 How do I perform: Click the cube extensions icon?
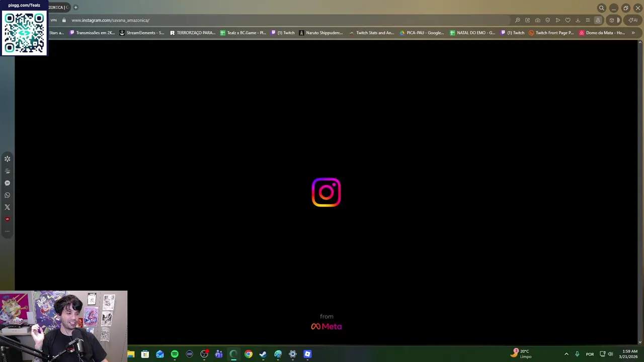coord(611,20)
